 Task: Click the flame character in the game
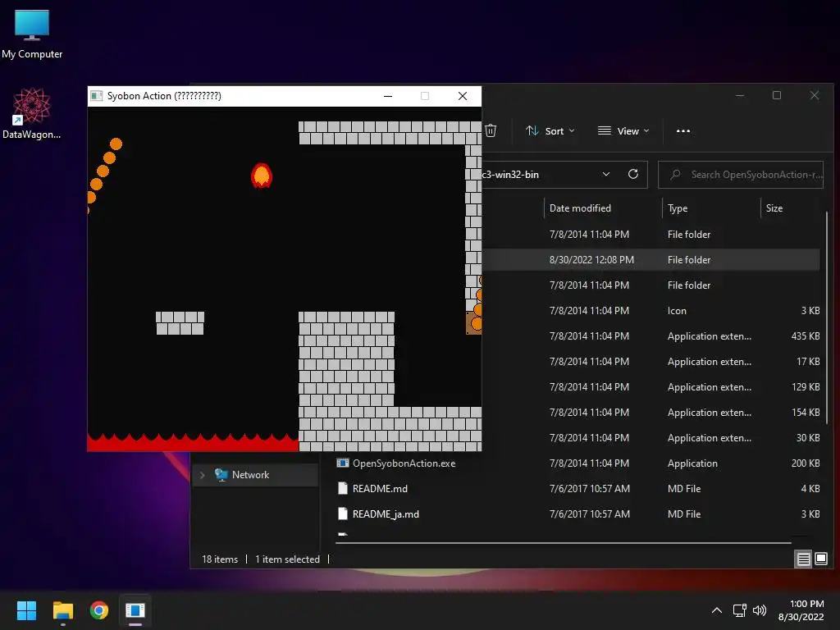[262, 176]
